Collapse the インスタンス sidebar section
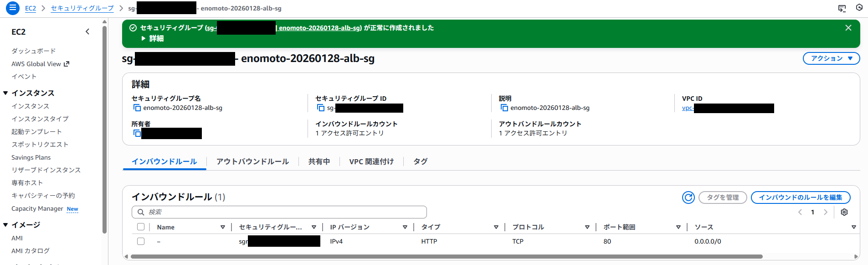868x265 pixels. tap(6, 93)
